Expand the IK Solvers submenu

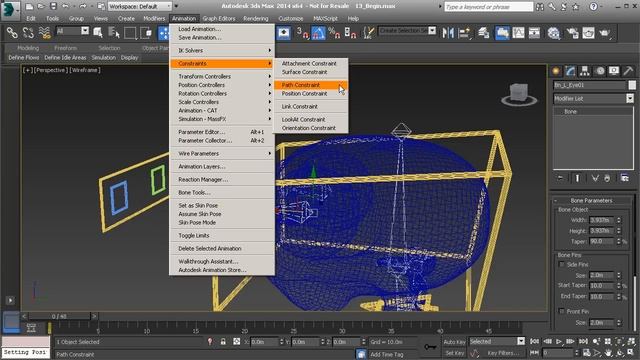pyautogui.click(x=222, y=50)
